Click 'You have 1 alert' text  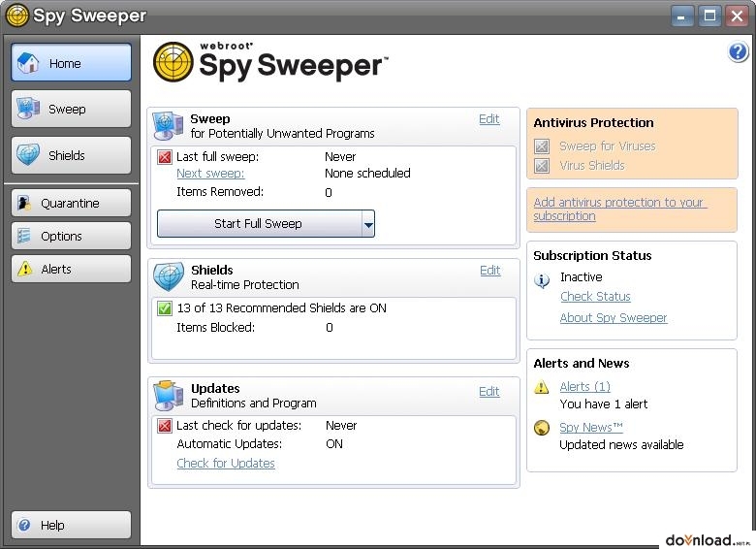[x=604, y=404]
